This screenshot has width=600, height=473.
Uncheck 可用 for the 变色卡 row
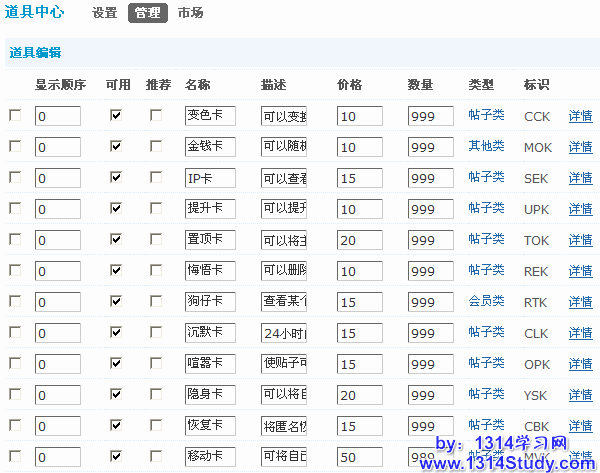pos(116,116)
